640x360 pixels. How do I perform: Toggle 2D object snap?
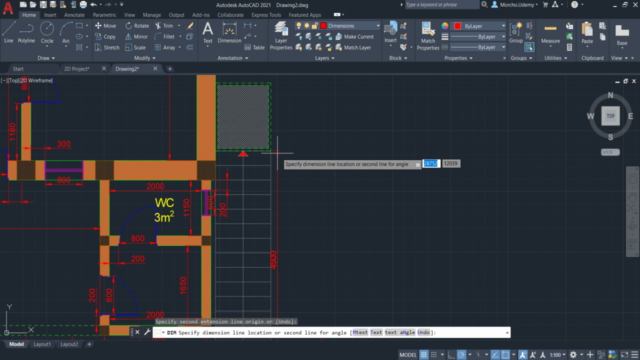[505, 354]
